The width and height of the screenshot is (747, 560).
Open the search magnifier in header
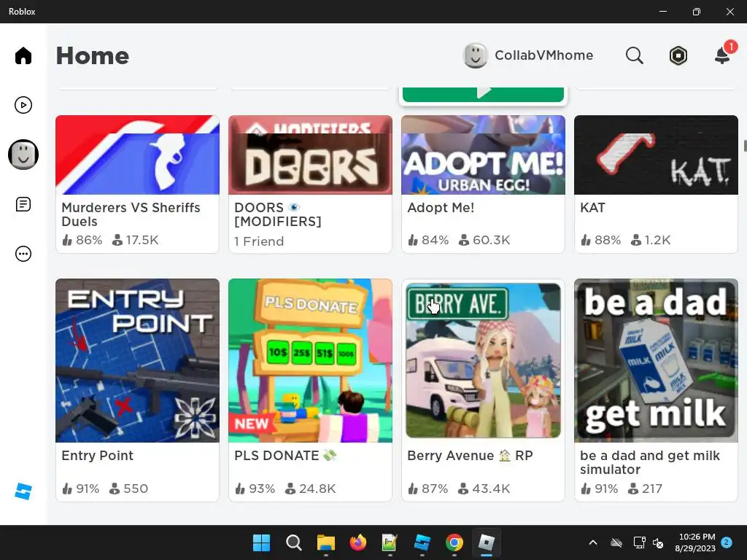(634, 55)
